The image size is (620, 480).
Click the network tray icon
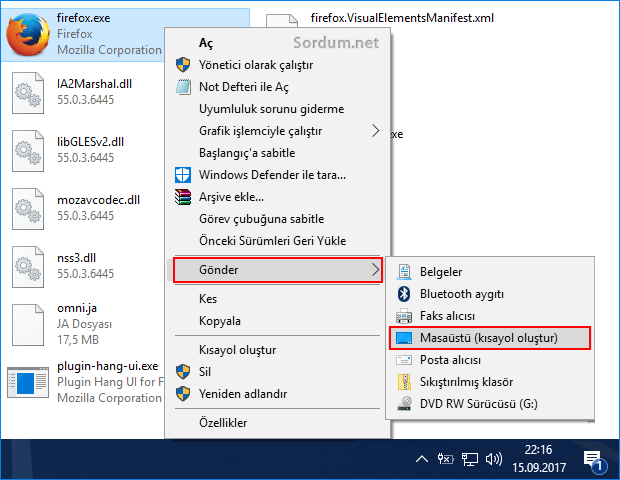tap(470, 459)
